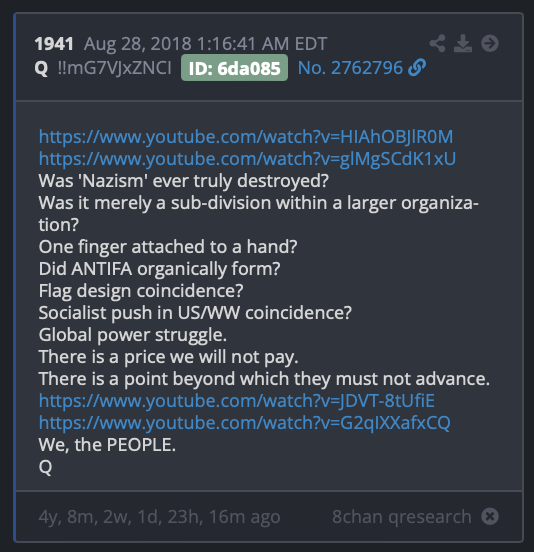Click the Q signature at post end
The height and width of the screenshot is (552, 534).
click(x=45, y=467)
